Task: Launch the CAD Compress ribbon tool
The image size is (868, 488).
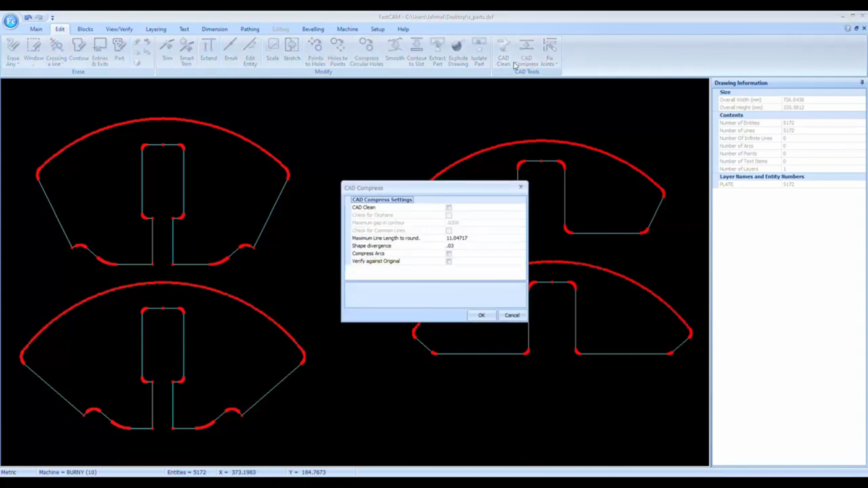Action: (527, 52)
